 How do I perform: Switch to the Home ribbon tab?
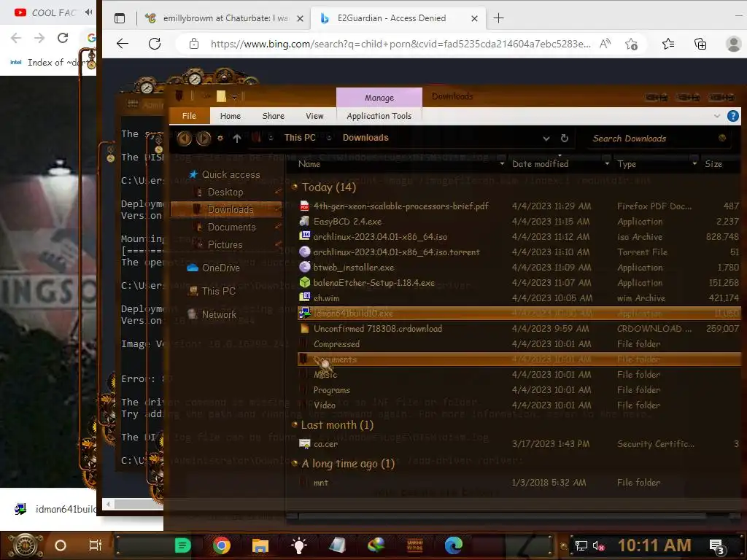[230, 116]
